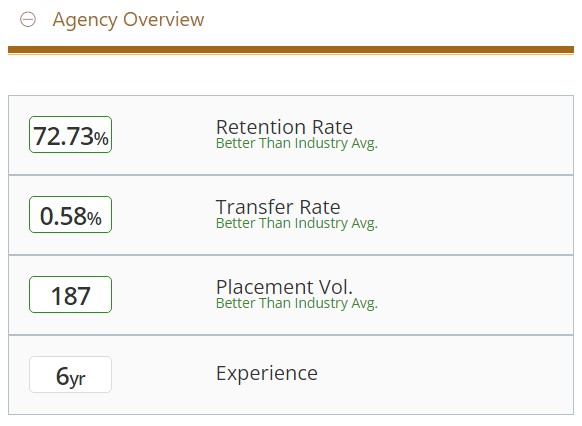The height and width of the screenshot is (426, 582).
Task: Click the yr suffix in the experience badge
Action: pyautogui.click(x=78, y=379)
